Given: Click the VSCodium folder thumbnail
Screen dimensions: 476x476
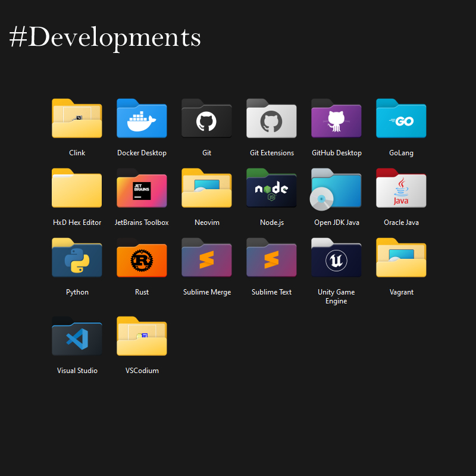Looking at the screenshot, I should click(142, 337).
